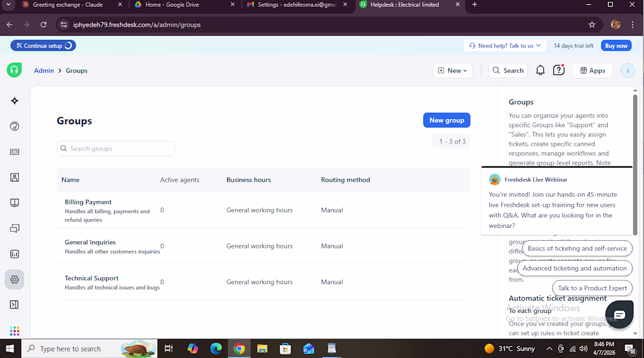Open the General Inquiries group
Screen dimensions: 644x358
pyautogui.click(x=90, y=242)
